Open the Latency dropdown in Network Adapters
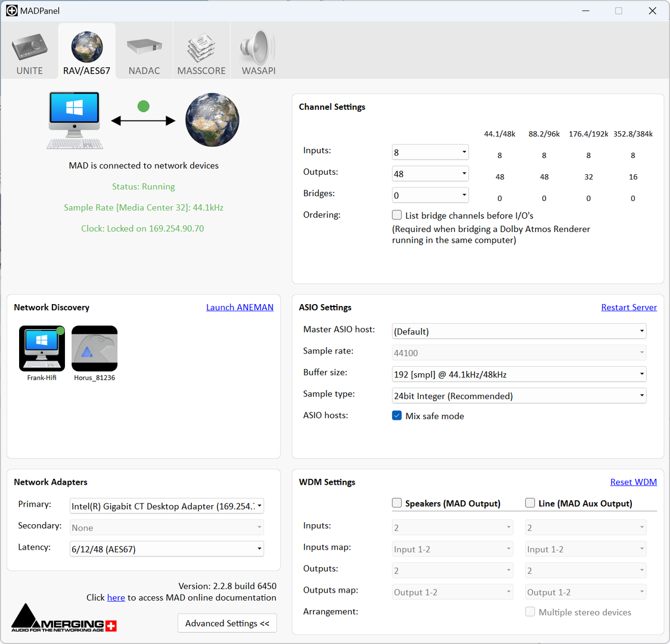This screenshot has width=670, height=644. pos(166,549)
